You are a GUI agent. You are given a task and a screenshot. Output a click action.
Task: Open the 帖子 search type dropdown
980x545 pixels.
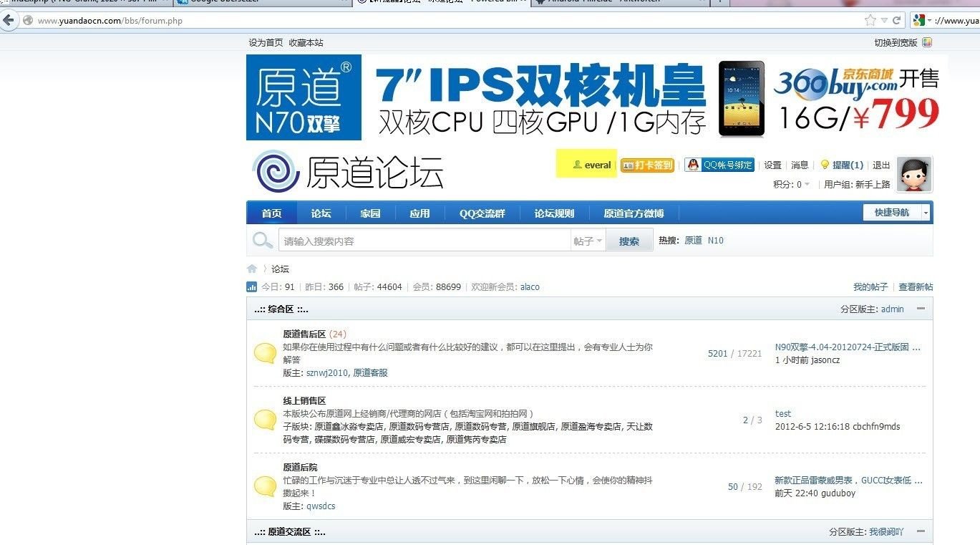pos(588,241)
